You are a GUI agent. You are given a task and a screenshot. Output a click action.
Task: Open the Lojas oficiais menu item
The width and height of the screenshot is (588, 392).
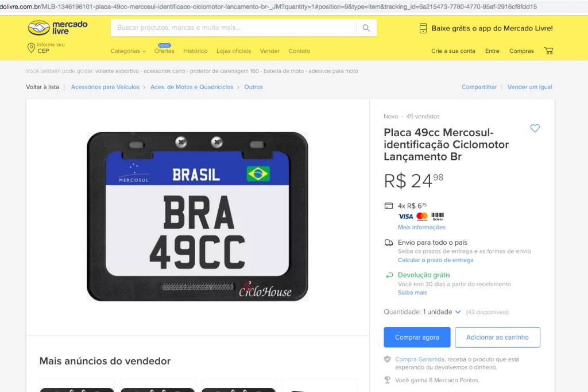coord(234,51)
